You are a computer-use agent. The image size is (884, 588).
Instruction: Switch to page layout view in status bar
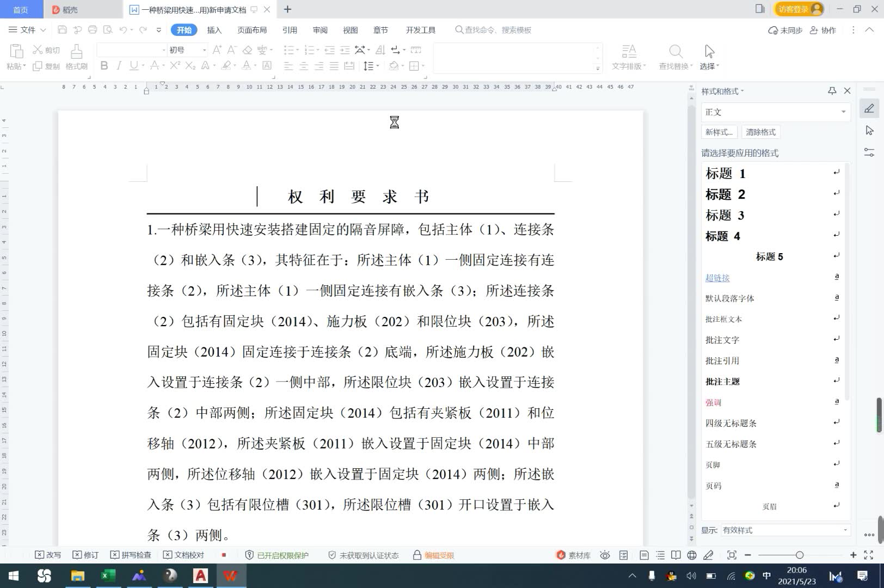tap(644, 555)
